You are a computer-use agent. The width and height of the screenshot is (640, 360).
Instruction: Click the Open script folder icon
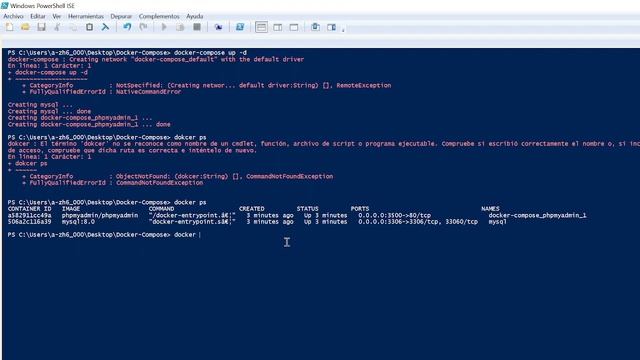coord(25,27)
